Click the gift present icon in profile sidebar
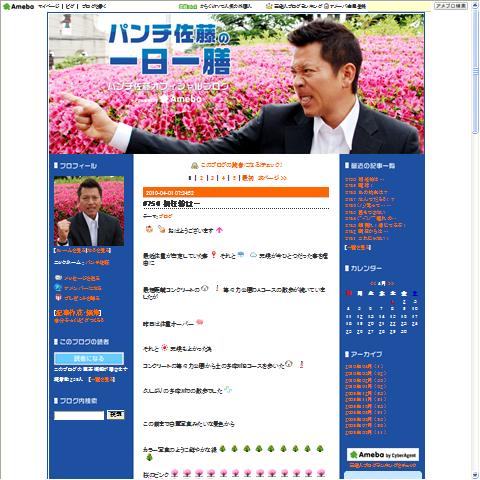480x480 pixels. pyautogui.click(x=58, y=298)
